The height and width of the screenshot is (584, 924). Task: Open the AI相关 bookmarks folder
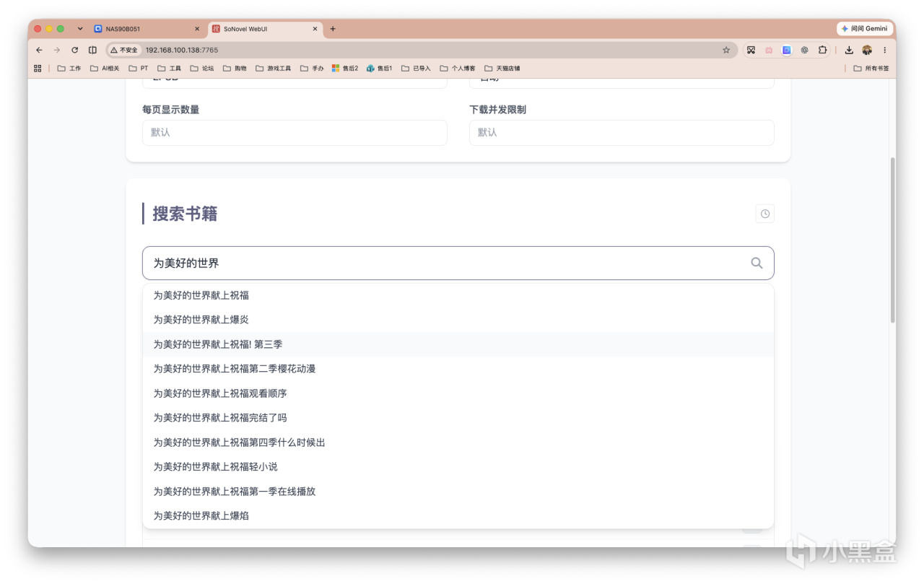pos(105,68)
